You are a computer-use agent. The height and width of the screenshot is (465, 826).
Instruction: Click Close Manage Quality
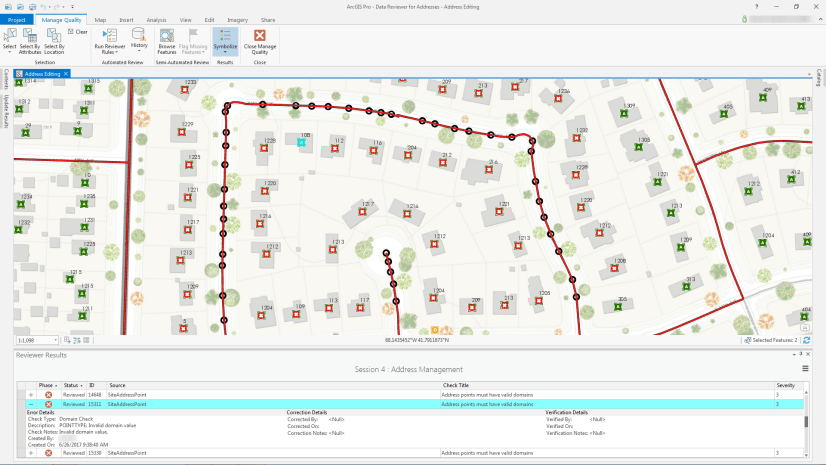260,42
